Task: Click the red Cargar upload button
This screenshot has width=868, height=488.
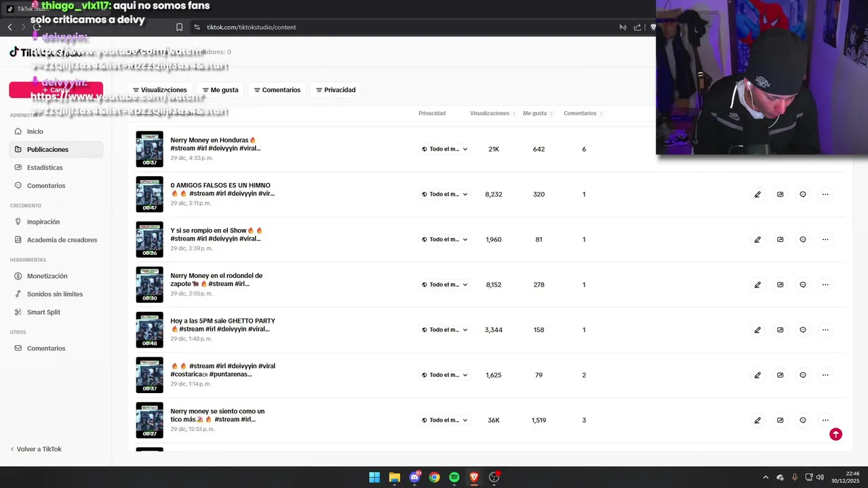Action: coord(56,89)
